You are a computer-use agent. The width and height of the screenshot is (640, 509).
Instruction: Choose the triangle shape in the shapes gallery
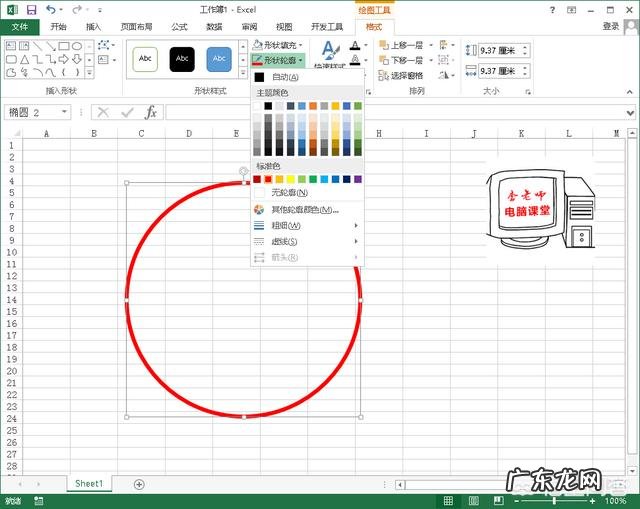(24, 60)
